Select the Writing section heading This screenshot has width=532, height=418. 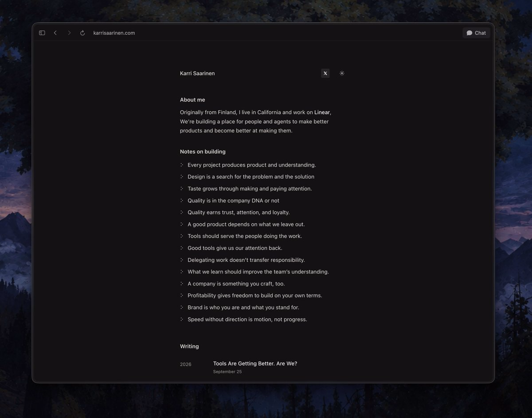pyautogui.click(x=189, y=346)
